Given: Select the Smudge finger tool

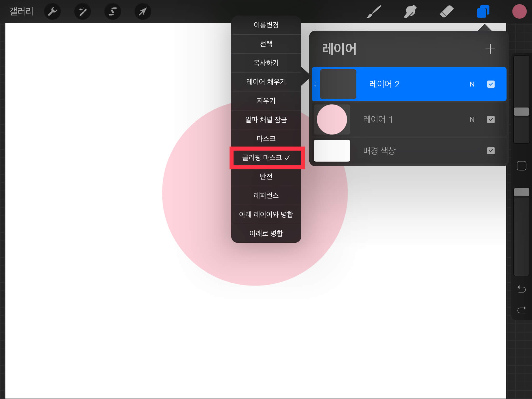Looking at the screenshot, I should 410,11.
